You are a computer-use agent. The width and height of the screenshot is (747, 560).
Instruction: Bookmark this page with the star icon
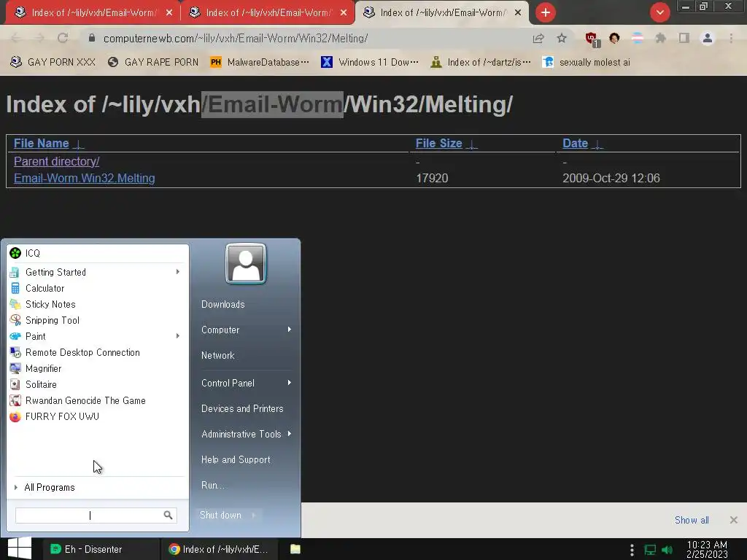[x=562, y=38]
